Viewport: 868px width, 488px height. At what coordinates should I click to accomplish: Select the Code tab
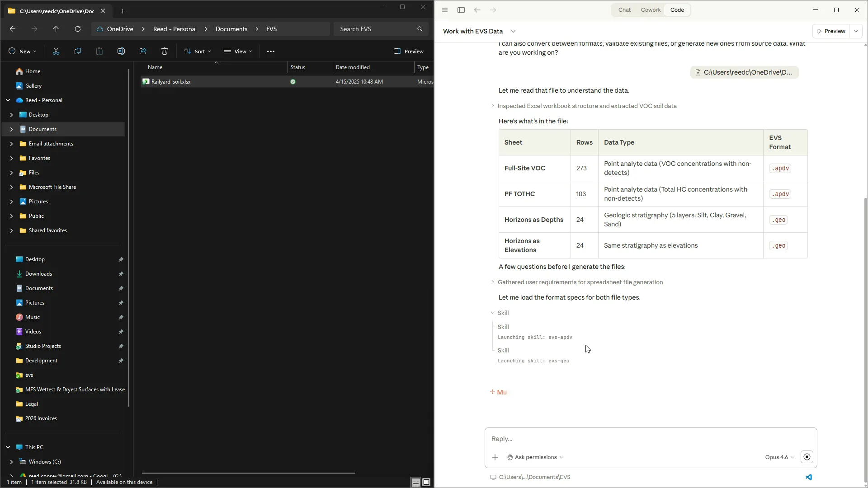click(x=677, y=10)
